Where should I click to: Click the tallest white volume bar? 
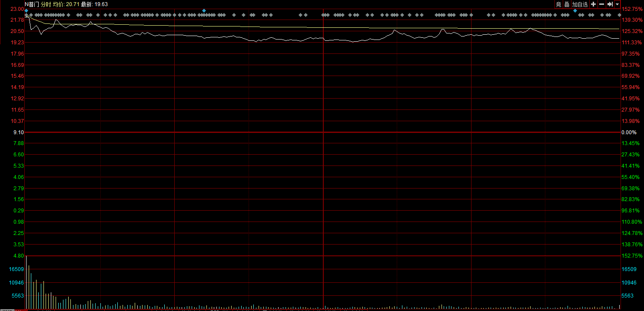[x=27, y=282]
